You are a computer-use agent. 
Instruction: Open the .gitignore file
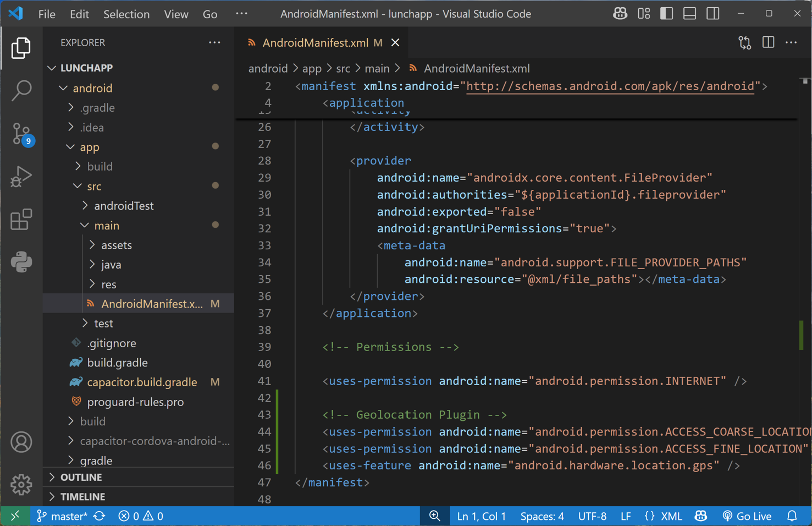pos(139,343)
